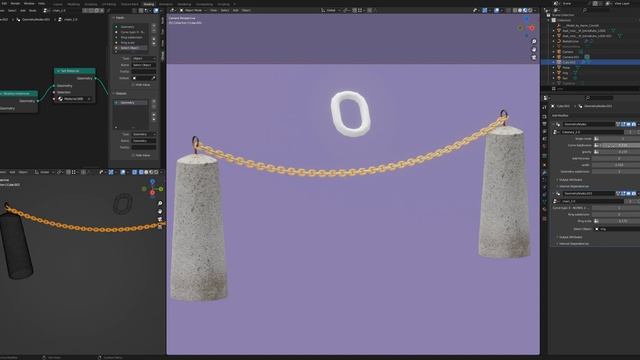Click the zoom magnifier in the camera viewport
Screen dimensions: 640x360
533,42
